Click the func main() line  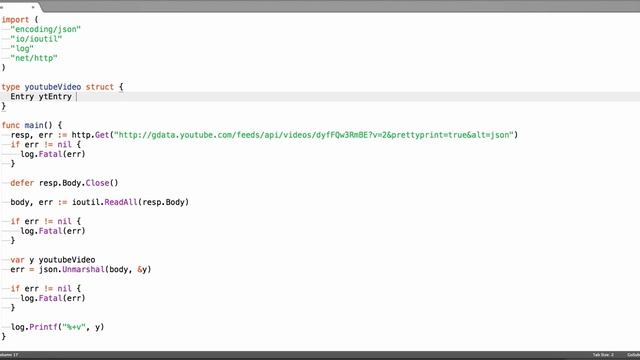pyautogui.click(x=32, y=125)
